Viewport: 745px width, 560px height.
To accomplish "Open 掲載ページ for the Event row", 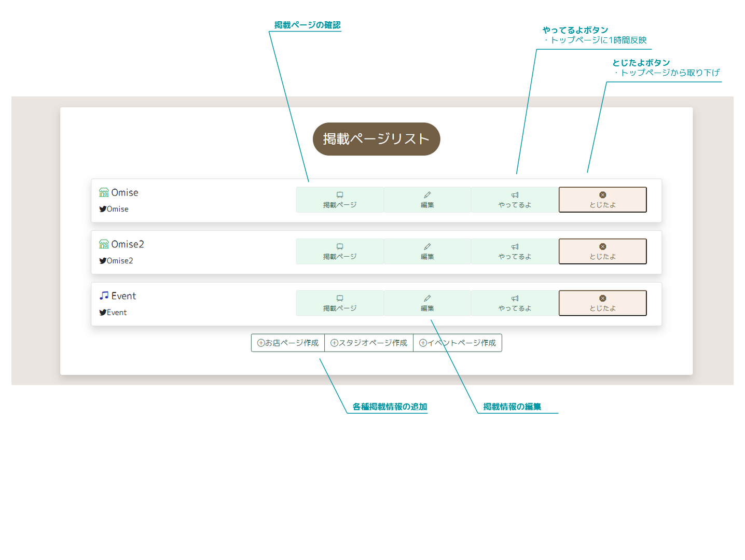I will tap(340, 303).
